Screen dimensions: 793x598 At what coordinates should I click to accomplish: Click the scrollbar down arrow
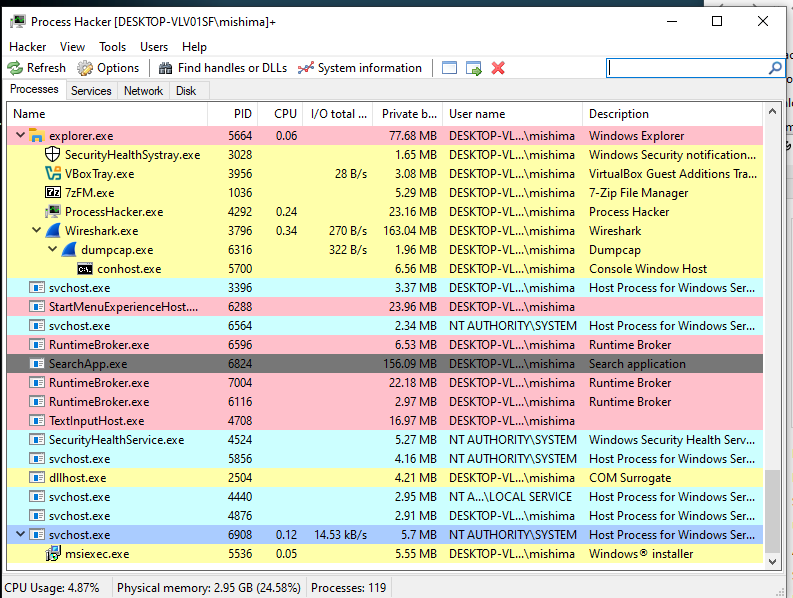point(772,562)
